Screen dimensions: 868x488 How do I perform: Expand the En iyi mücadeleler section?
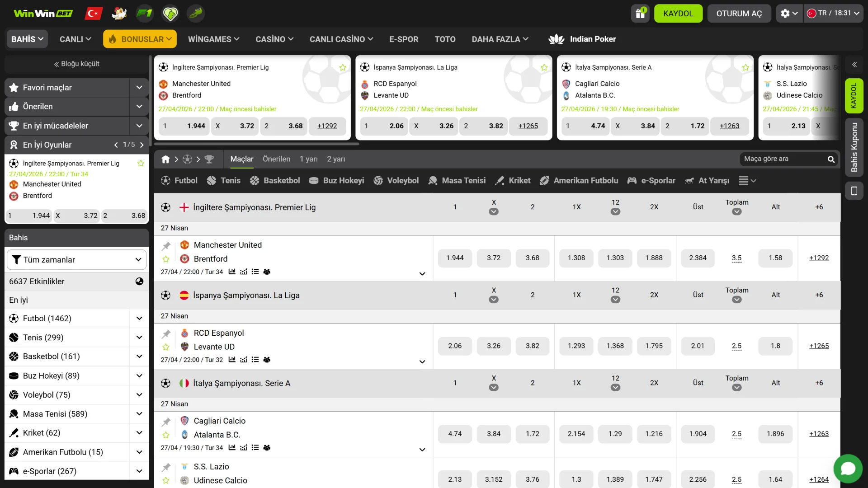(139, 126)
